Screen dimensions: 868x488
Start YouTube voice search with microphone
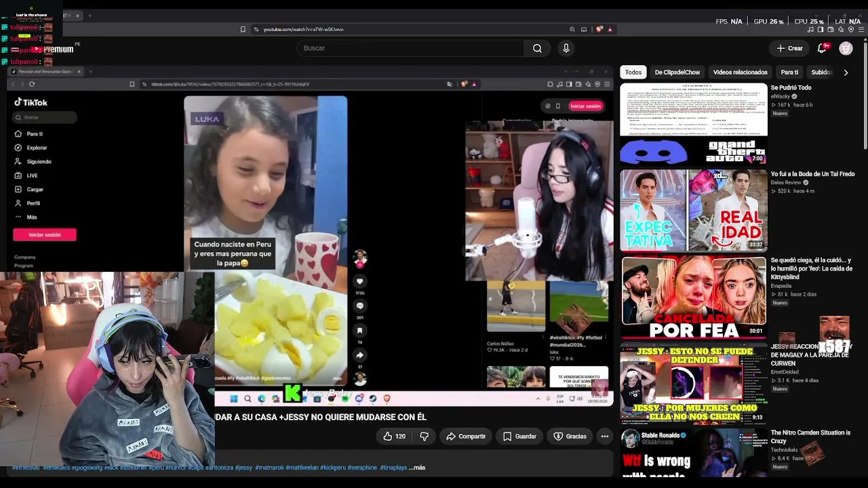pyautogui.click(x=566, y=48)
